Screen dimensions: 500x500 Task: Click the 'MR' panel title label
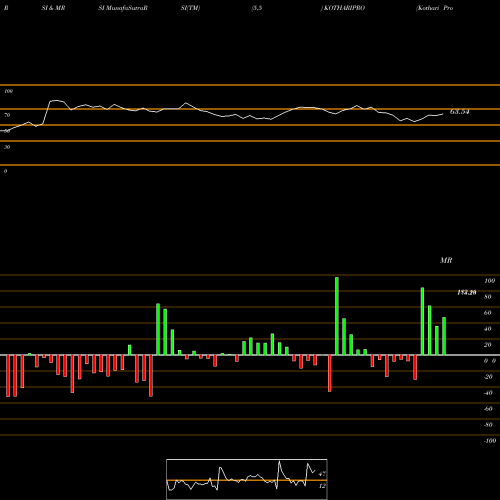(x=446, y=260)
